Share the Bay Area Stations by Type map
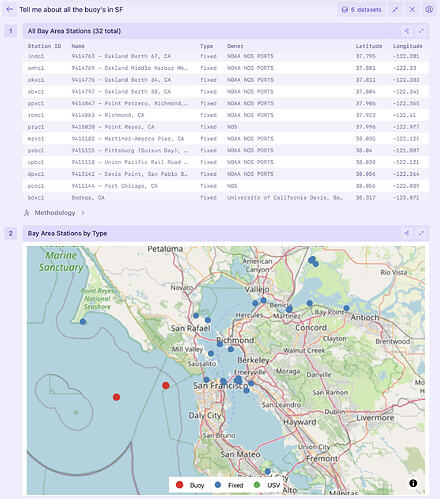 (x=406, y=233)
